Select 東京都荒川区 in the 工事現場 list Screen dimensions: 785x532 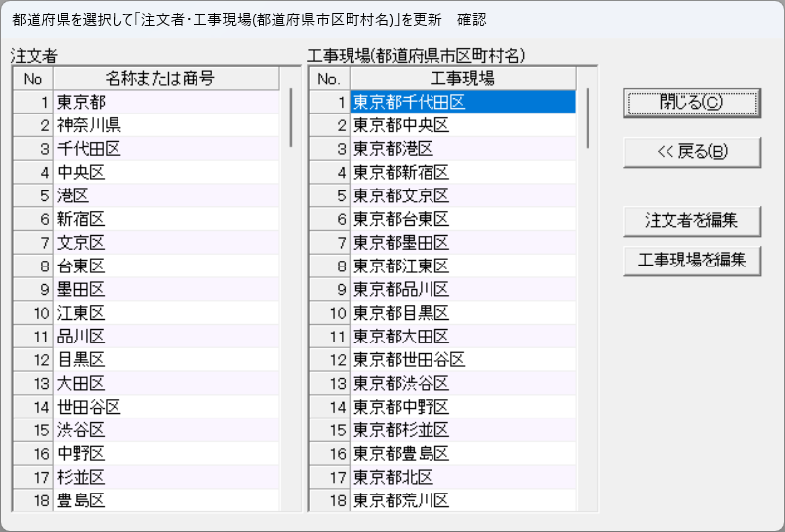pyautogui.click(x=462, y=501)
